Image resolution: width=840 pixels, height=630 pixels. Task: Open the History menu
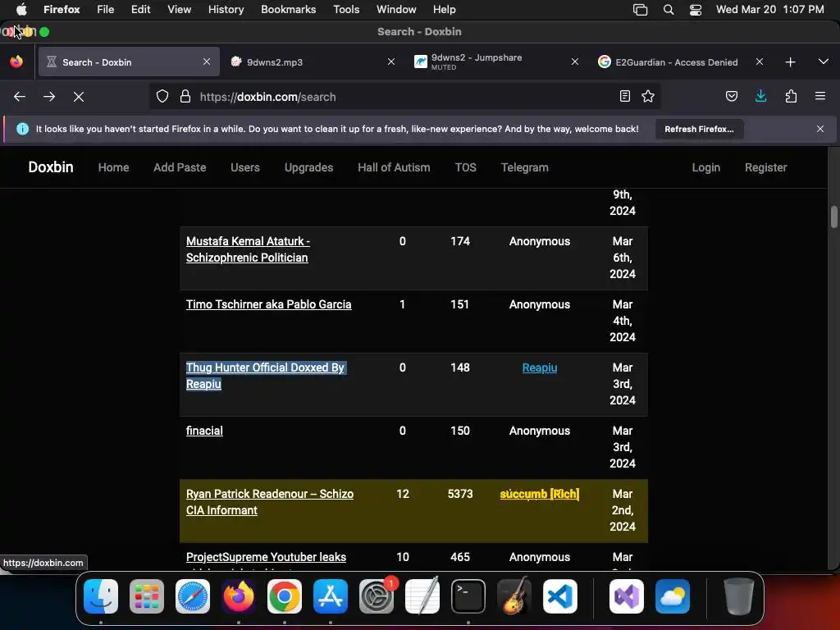(226, 10)
